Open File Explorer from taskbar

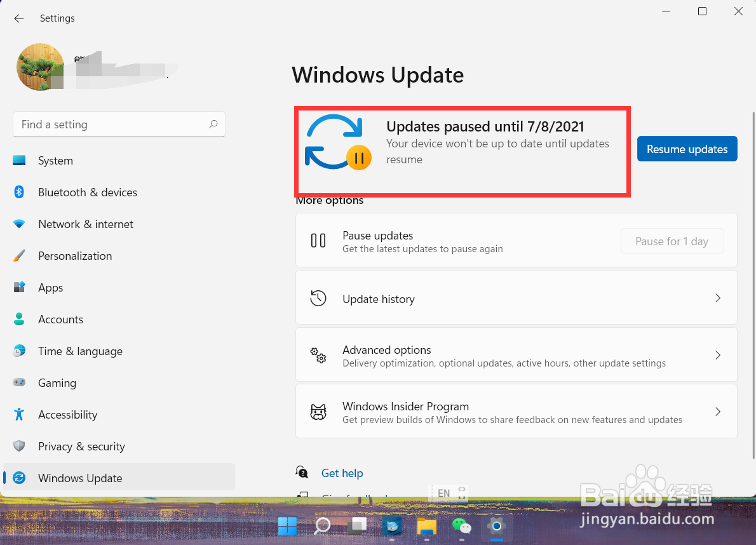(427, 526)
